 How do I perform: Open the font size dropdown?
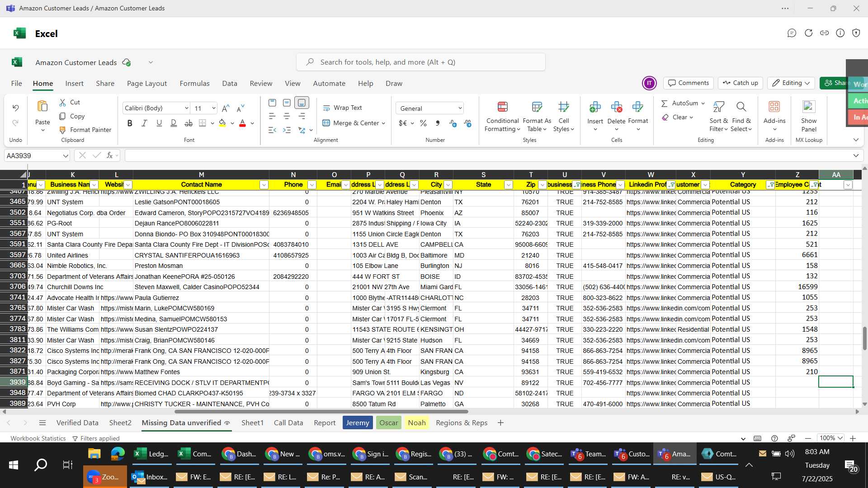213,108
